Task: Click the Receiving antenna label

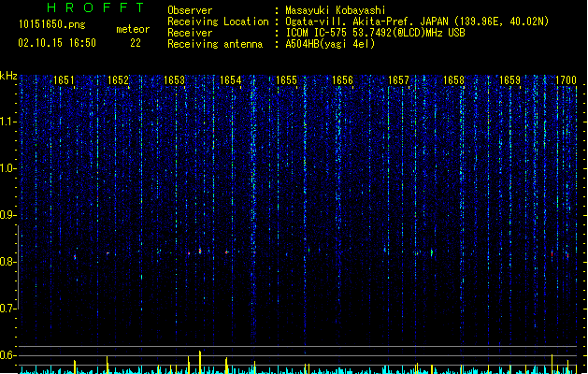Action: 215,44
